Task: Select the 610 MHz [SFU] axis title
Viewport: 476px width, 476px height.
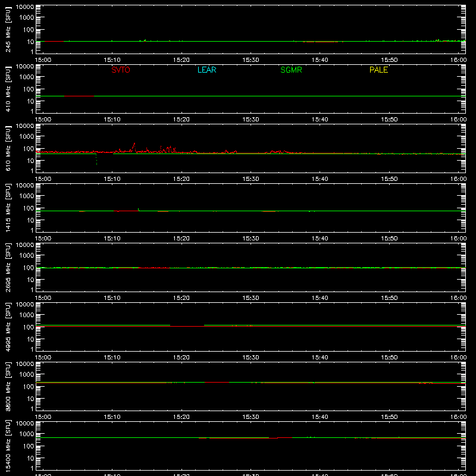Action: [8, 148]
